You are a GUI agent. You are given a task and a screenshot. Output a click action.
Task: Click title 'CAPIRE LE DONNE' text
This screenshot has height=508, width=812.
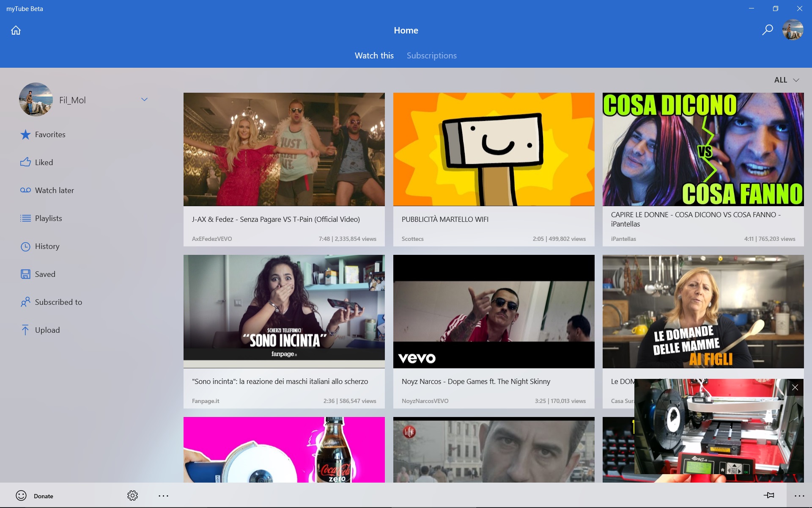pos(696,219)
